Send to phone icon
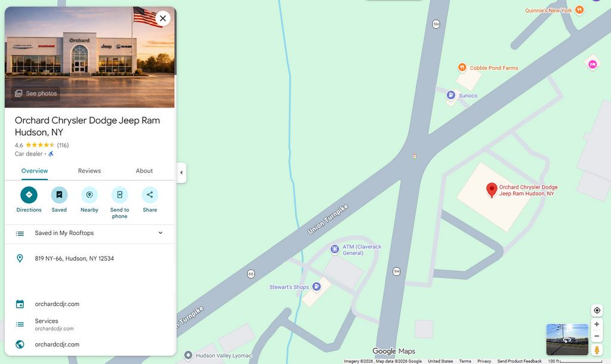 (x=119, y=195)
